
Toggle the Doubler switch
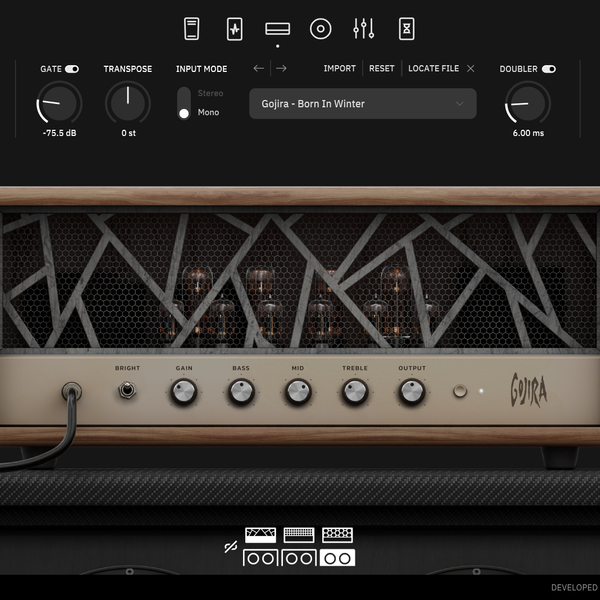(x=549, y=69)
